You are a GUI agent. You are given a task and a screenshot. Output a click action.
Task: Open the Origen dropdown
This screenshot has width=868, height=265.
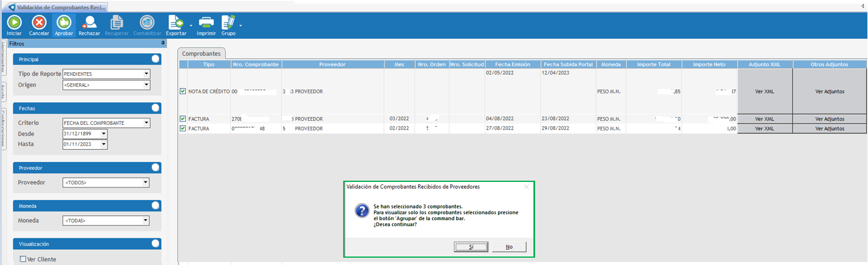146,85
